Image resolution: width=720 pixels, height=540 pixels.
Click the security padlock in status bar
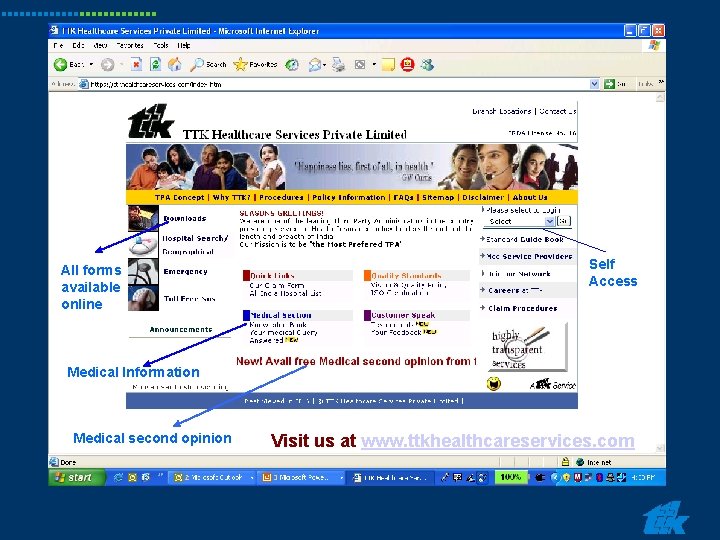point(565,462)
